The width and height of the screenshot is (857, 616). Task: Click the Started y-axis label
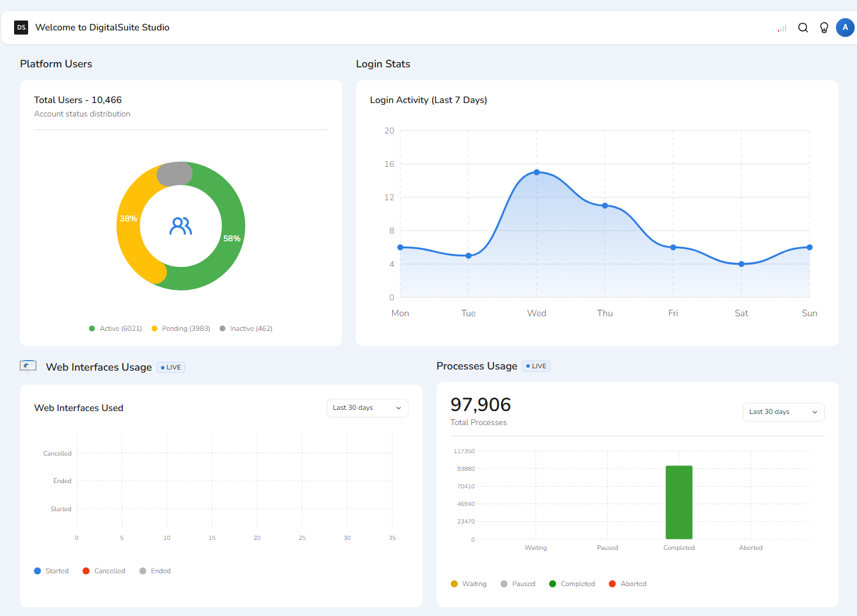61,509
